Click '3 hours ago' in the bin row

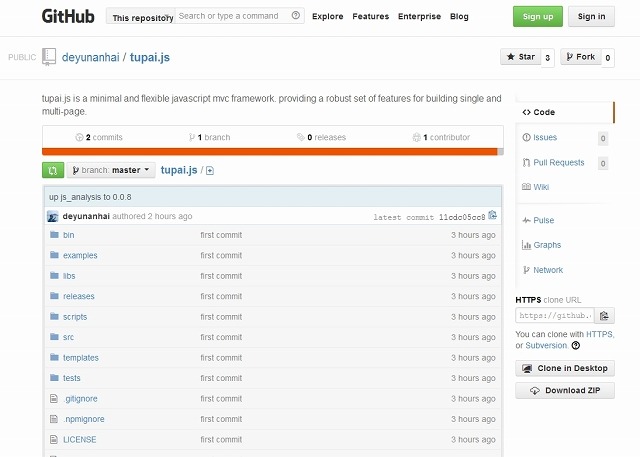(x=473, y=235)
